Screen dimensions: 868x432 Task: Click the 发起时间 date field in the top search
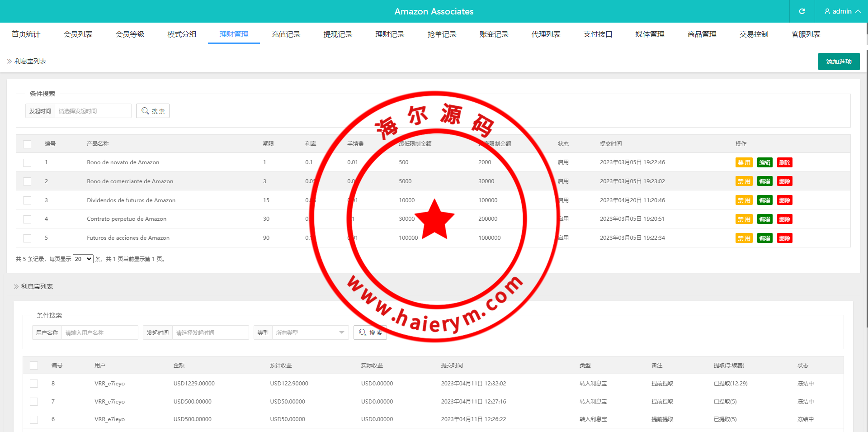[x=93, y=111]
